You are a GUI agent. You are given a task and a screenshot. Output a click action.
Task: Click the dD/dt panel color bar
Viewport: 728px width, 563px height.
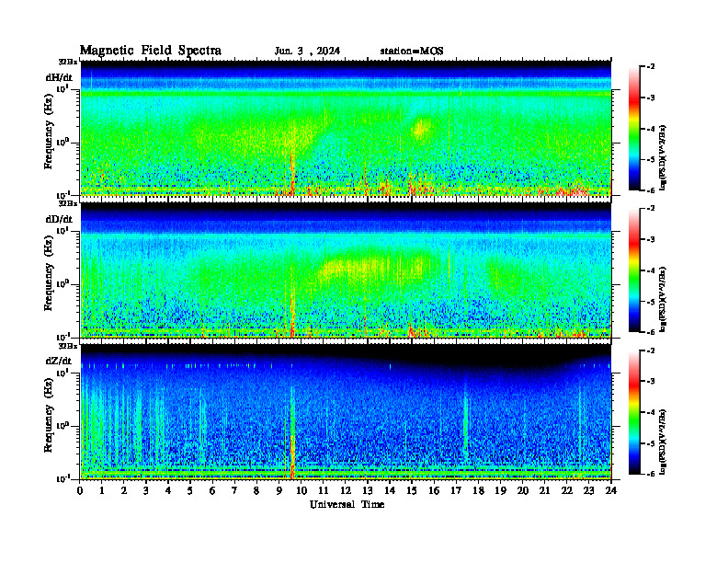633,270
